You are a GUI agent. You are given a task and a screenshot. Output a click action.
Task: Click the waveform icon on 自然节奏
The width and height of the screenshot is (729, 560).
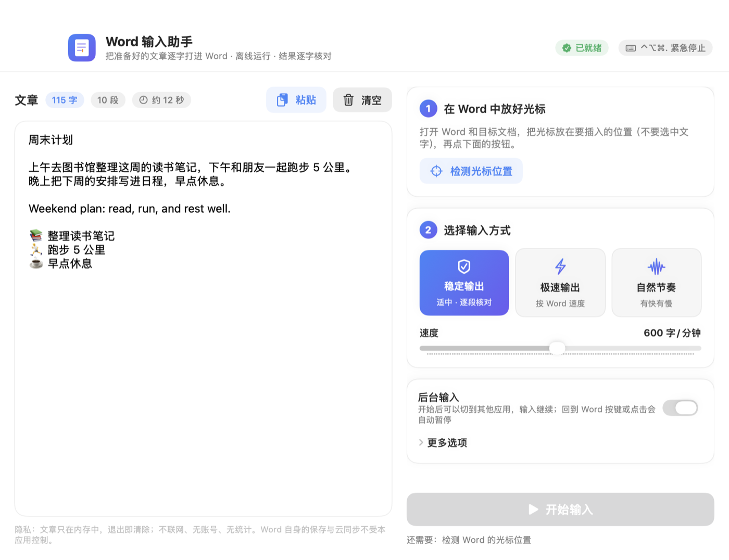(656, 267)
